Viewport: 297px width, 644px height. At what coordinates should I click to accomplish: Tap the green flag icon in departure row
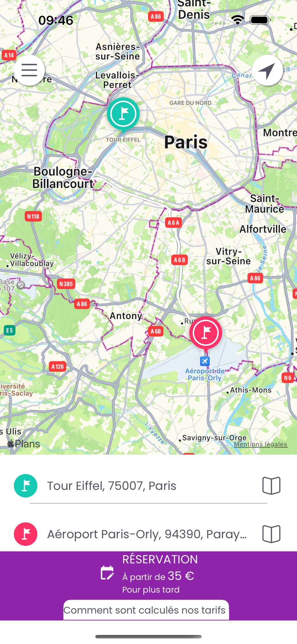(26, 486)
